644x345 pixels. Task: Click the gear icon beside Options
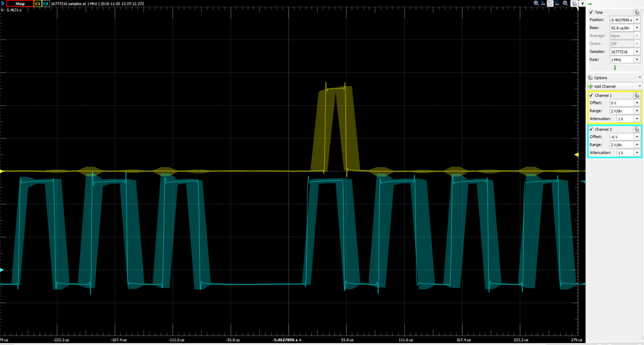(590, 77)
